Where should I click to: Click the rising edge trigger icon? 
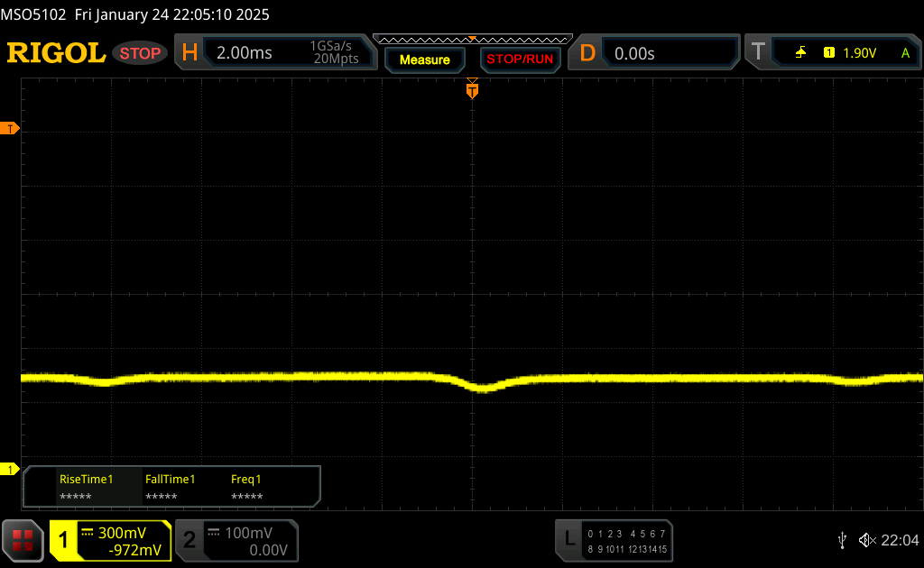click(x=800, y=53)
